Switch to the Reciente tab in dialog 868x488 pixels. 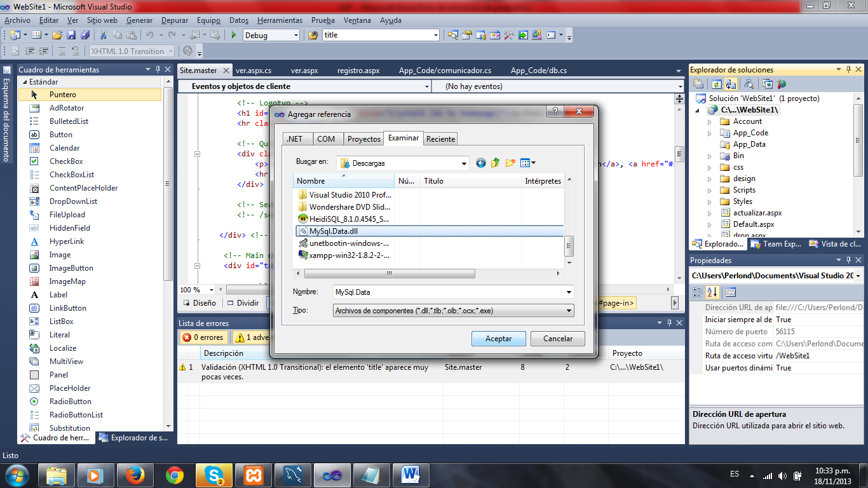[440, 139]
